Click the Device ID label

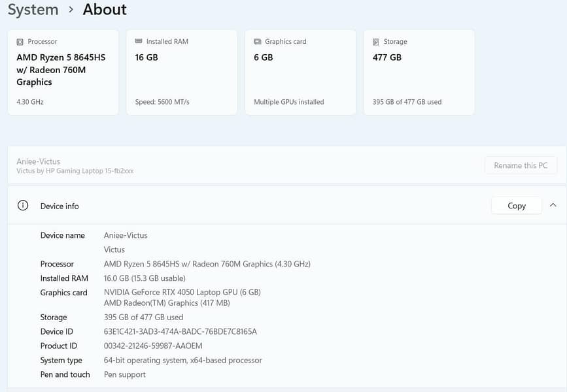point(57,332)
